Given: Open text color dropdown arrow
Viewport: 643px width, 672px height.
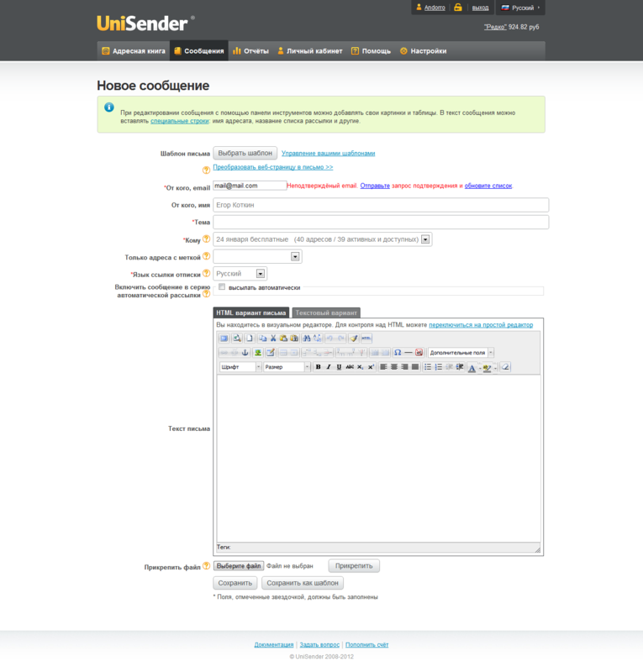Looking at the screenshot, I should coord(479,368).
